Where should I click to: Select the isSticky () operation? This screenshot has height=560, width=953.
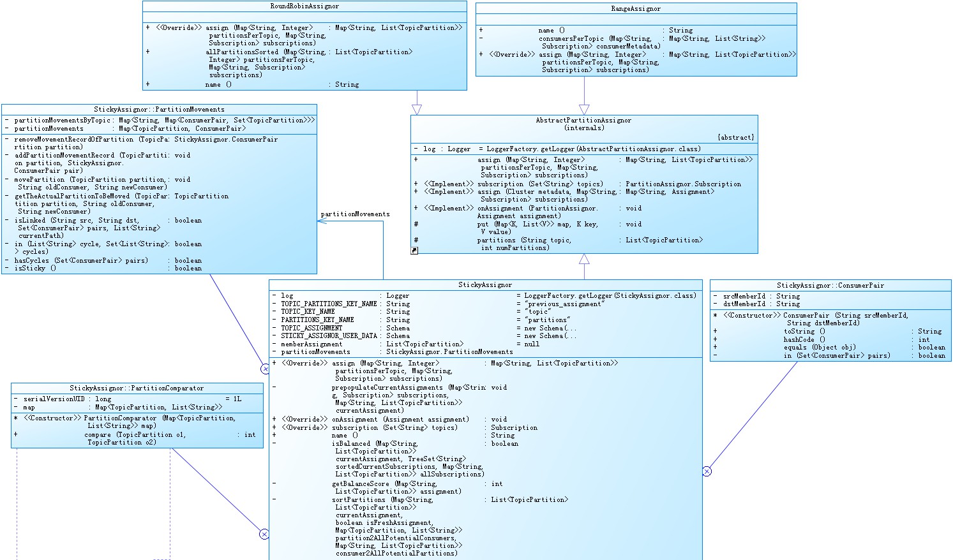tap(103, 268)
